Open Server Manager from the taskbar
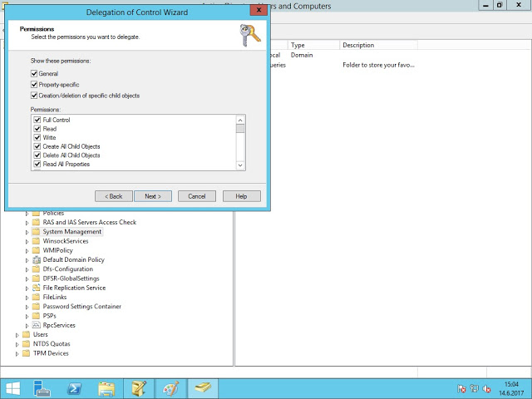This screenshot has height=399, width=532. point(43,388)
